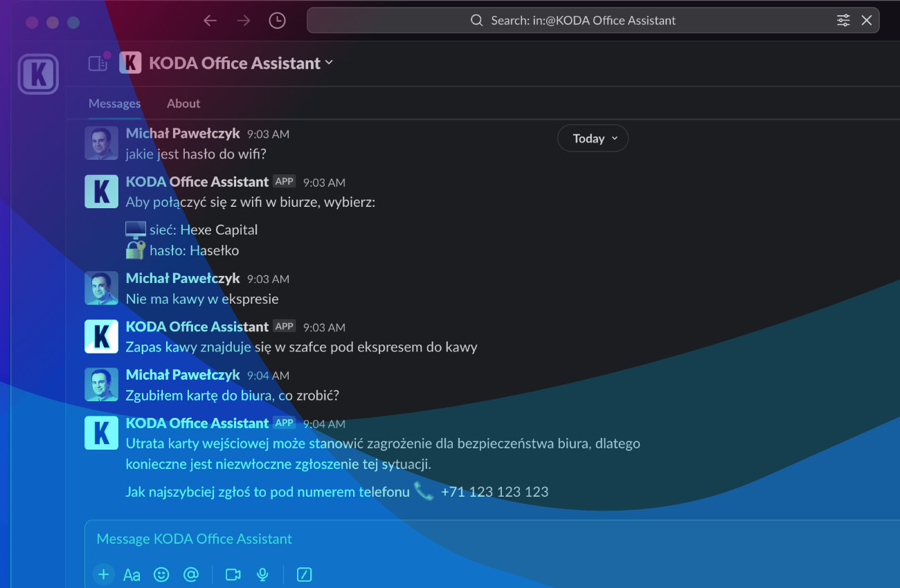Image resolution: width=900 pixels, height=588 pixels.
Task: Switch to the Messages tab
Action: (x=115, y=103)
